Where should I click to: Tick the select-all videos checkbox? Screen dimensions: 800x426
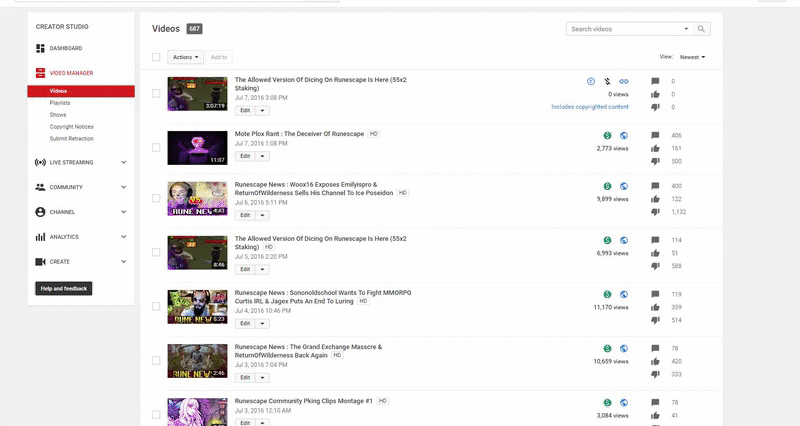coord(156,57)
